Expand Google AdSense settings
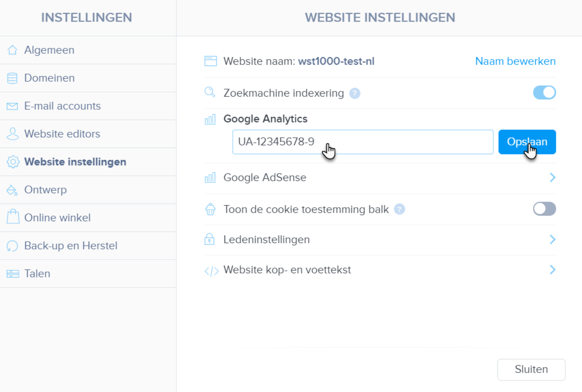The height and width of the screenshot is (392, 582). (553, 178)
